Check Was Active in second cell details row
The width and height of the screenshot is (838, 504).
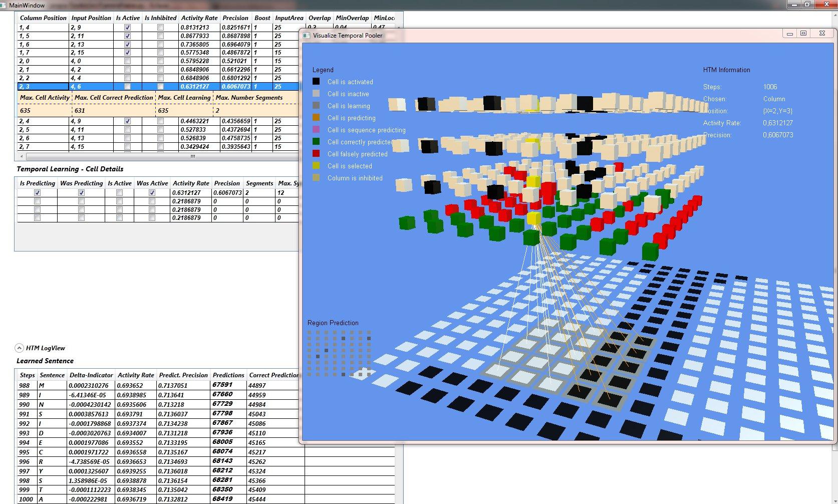(x=152, y=201)
